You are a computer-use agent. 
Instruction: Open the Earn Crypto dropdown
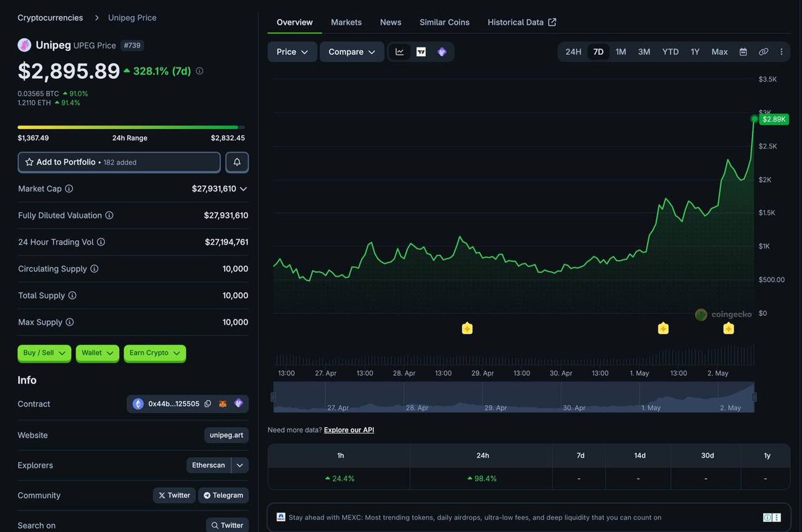coord(155,353)
